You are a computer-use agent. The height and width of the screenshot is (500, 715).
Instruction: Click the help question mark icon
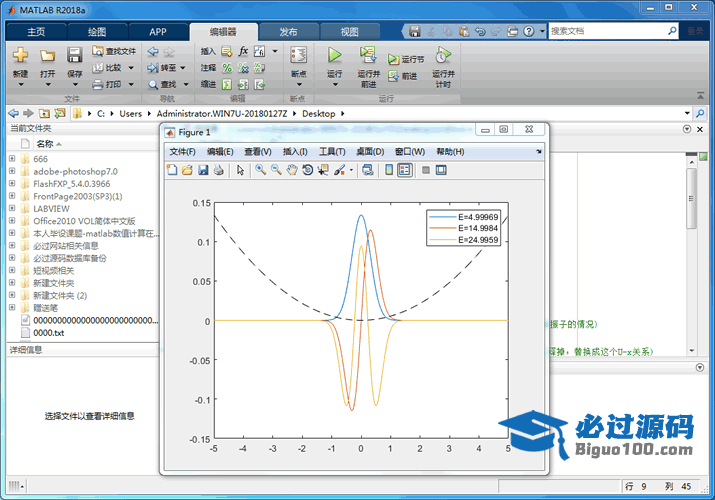(x=528, y=31)
